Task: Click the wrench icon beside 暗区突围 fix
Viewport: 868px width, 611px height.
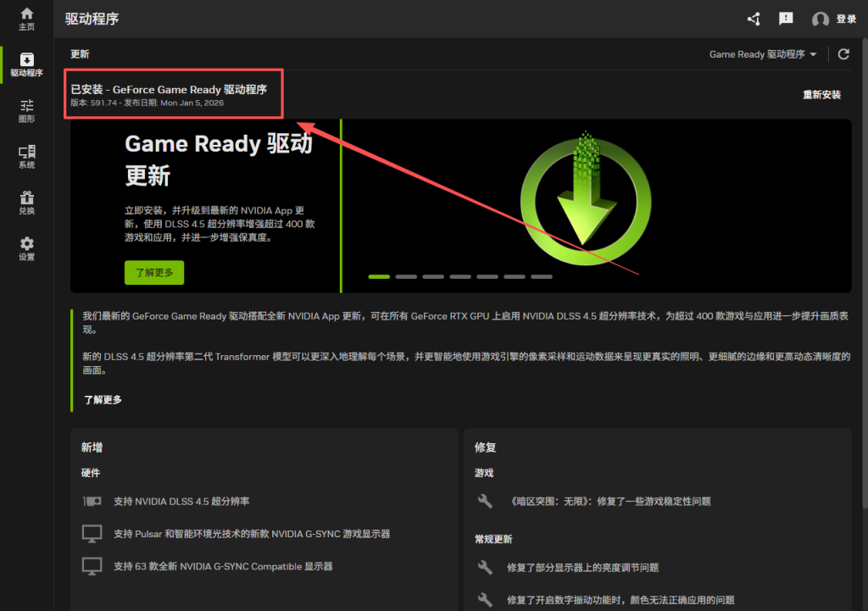Action: [485, 502]
